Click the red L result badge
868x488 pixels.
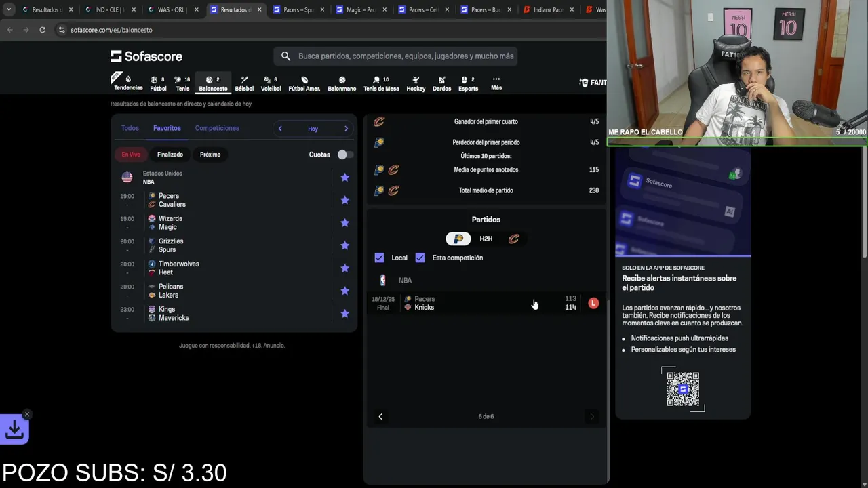[x=593, y=303]
